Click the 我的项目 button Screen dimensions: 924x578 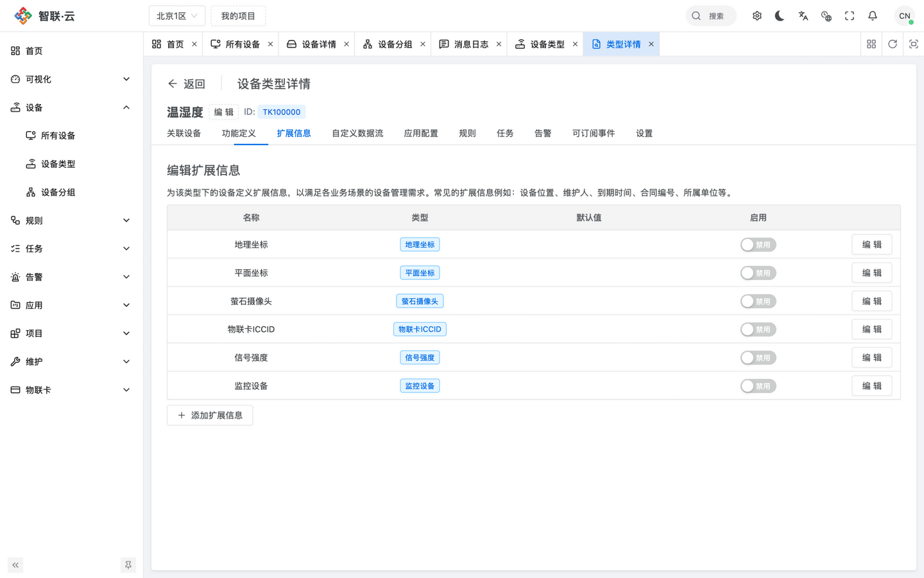pos(238,16)
